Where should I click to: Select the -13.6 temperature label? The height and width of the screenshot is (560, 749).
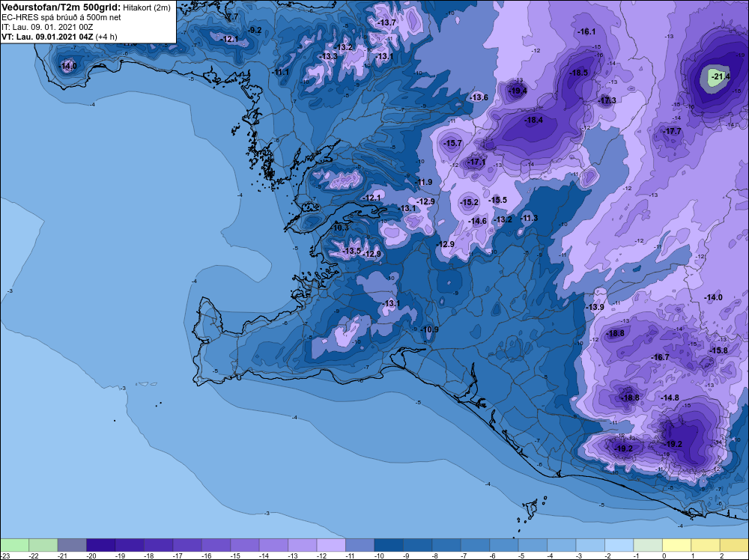point(479,97)
